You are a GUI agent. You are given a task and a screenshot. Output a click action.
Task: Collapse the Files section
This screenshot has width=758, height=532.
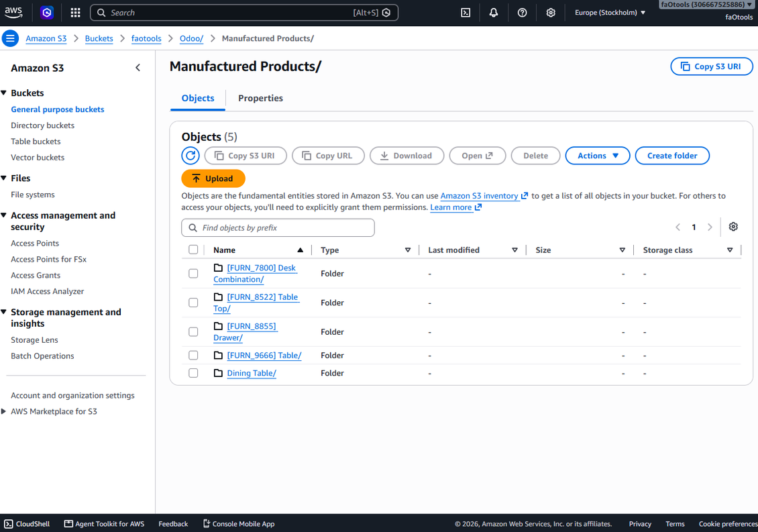pos(4,178)
